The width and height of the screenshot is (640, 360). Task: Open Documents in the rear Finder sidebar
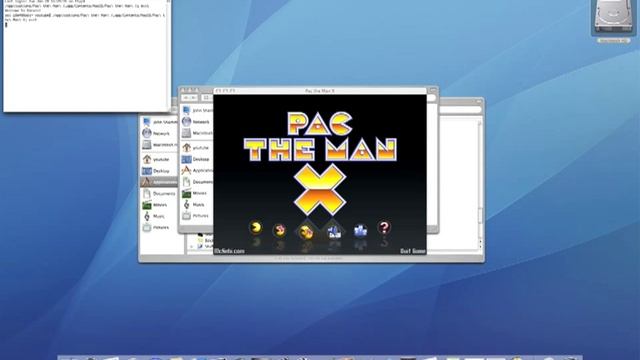[x=160, y=193]
